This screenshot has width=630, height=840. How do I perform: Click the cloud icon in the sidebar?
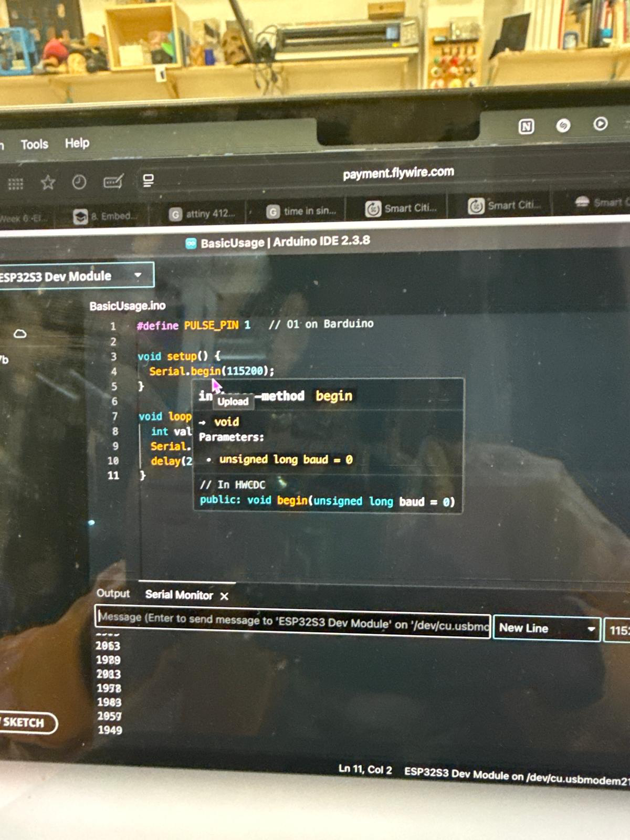pyautogui.click(x=20, y=334)
